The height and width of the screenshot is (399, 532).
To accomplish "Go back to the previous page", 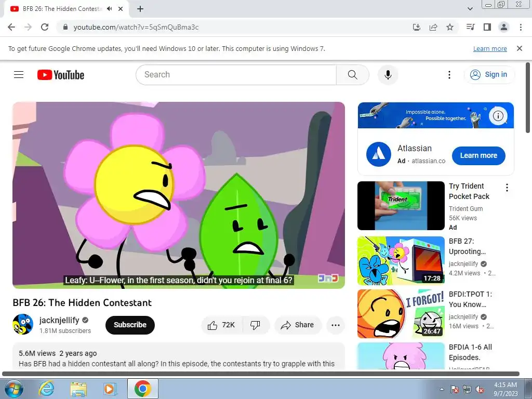I will pyautogui.click(x=11, y=27).
